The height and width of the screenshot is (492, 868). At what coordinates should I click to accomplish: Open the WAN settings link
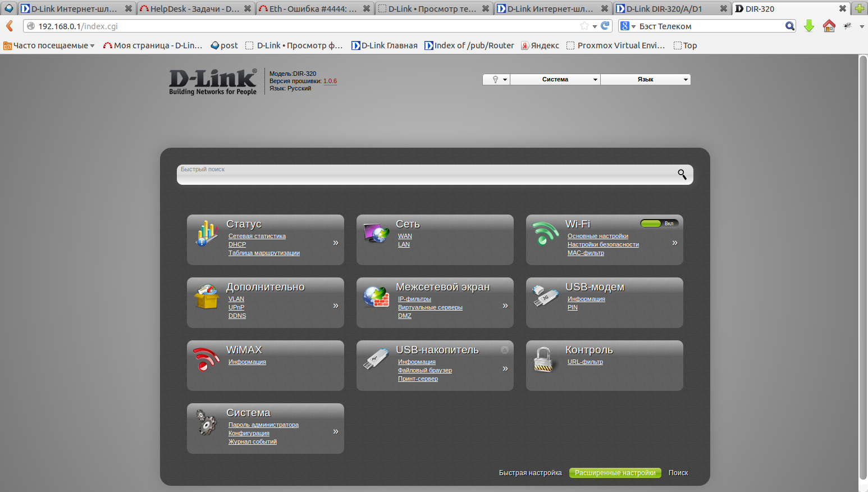pos(405,236)
